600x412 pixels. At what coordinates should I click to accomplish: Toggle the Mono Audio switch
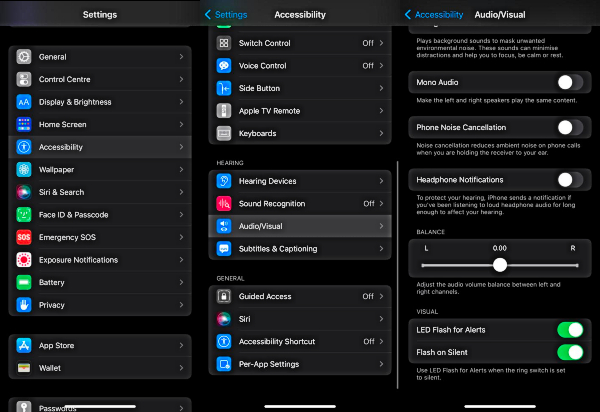[x=570, y=82]
